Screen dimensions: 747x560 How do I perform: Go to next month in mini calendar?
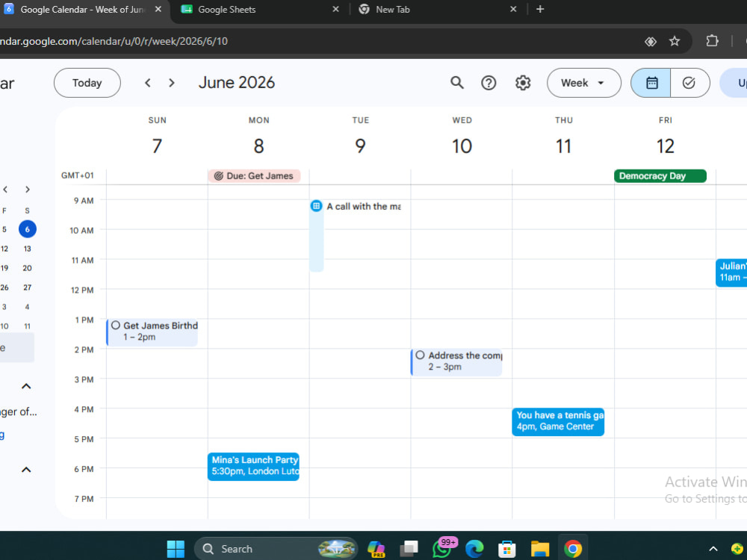28,190
